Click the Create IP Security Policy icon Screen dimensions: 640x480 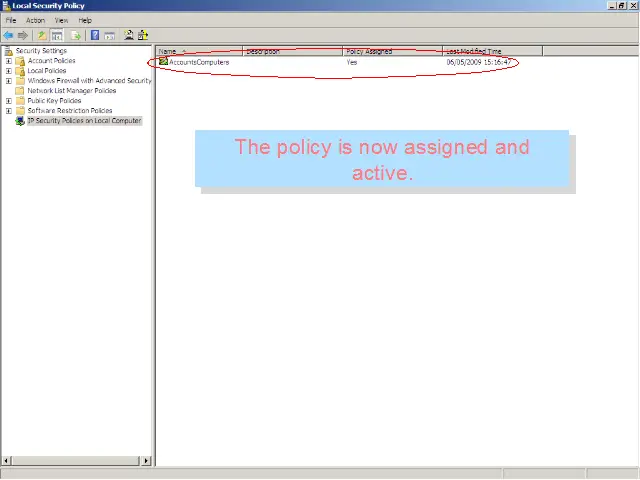129,35
